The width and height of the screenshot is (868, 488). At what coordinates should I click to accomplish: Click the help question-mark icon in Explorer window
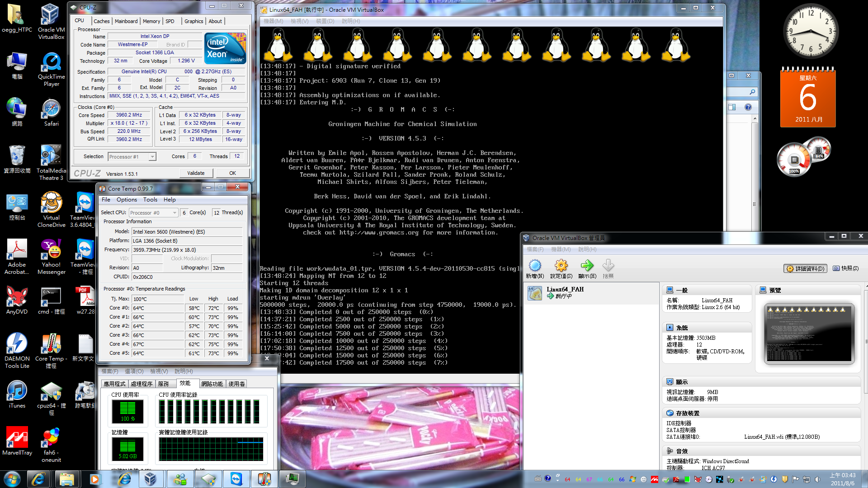748,107
